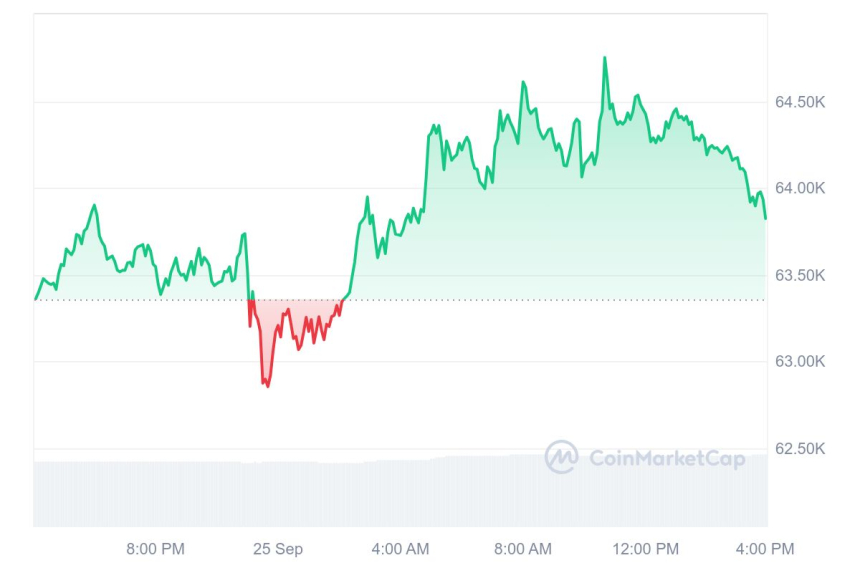The image size is (860, 573).
Task: Select the 8:00 PM time label
Action: point(155,549)
